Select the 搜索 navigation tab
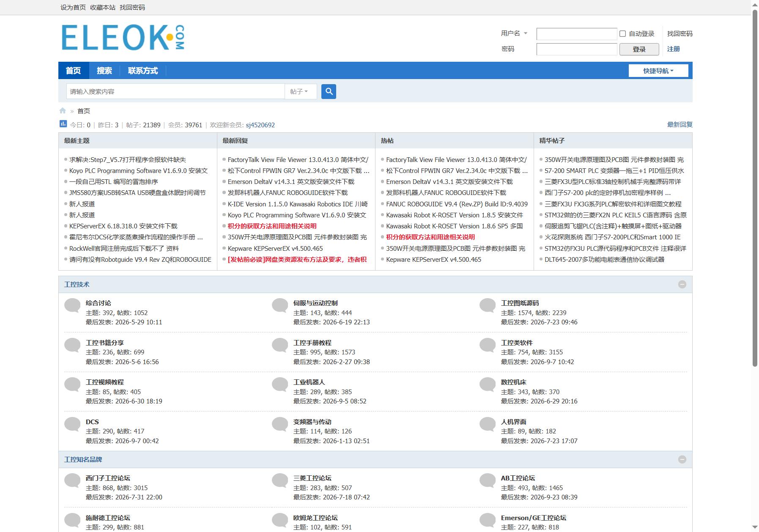Image resolution: width=759 pixels, height=532 pixels. (x=104, y=71)
